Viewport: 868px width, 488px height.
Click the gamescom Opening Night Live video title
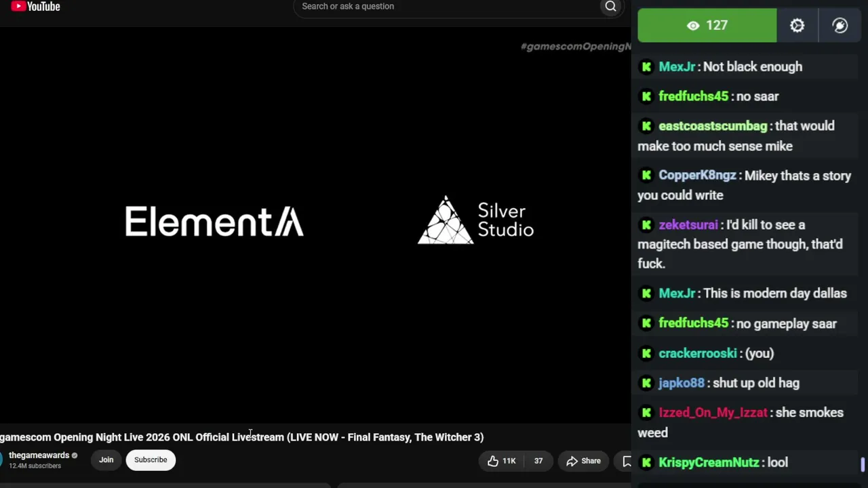pos(241,437)
